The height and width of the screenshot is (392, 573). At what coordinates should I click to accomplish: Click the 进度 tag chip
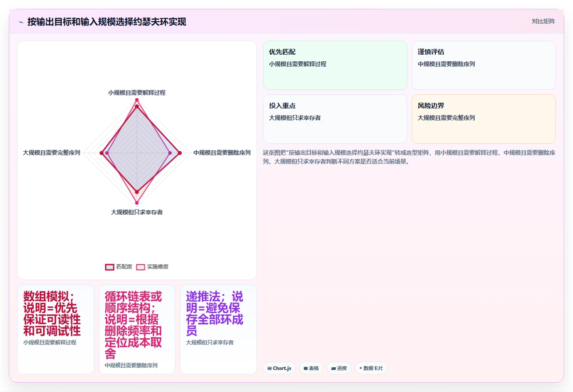tap(339, 368)
